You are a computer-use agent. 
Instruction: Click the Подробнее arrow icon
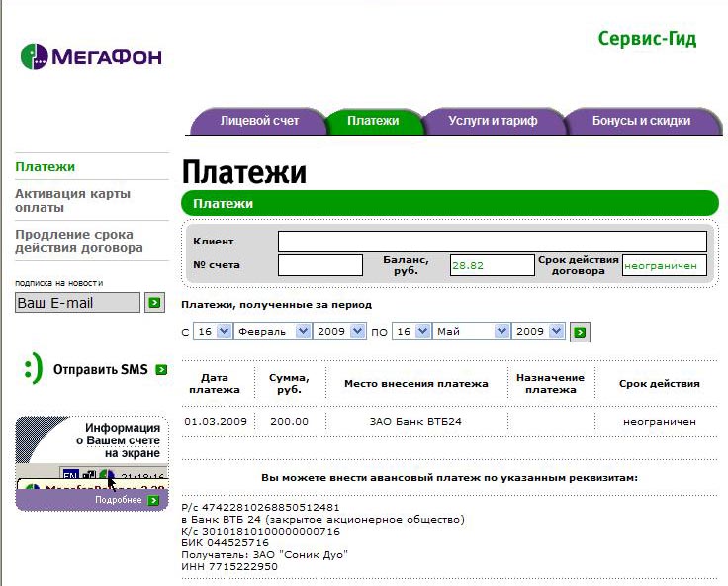pos(153,501)
